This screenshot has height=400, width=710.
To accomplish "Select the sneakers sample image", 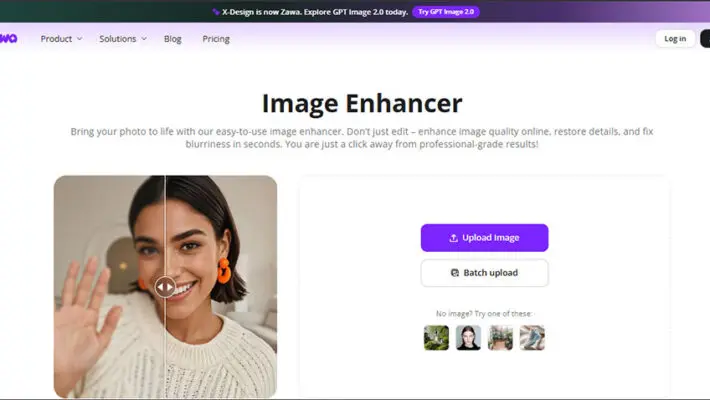I will pos(532,337).
